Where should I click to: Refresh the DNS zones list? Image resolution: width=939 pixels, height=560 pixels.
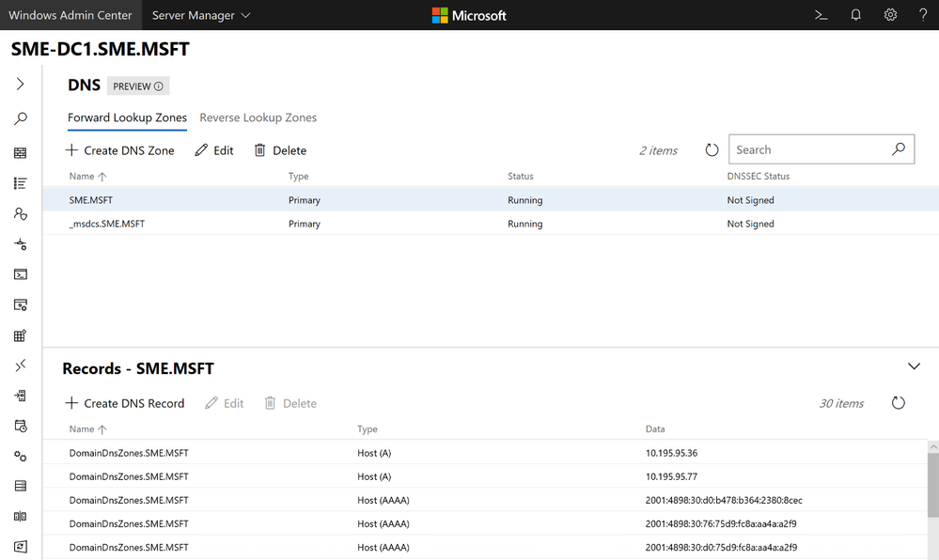[712, 149]
